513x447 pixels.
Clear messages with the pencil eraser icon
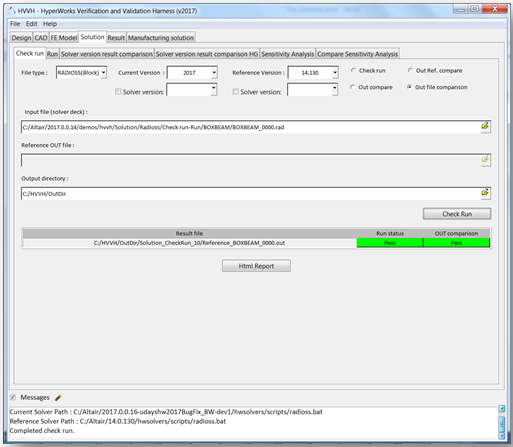pyautogui.click(x=58, y=397)
